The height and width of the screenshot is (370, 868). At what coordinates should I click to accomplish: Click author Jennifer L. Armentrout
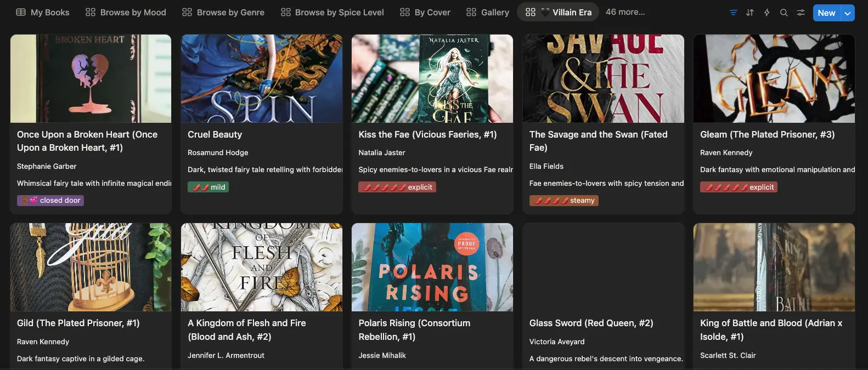click(226, 355)
